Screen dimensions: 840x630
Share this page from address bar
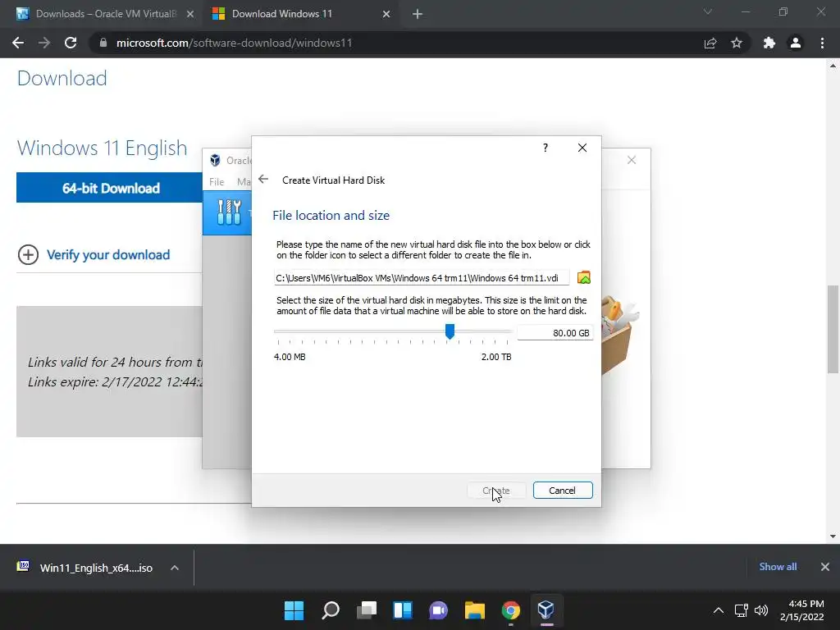[x=710, y=43]
